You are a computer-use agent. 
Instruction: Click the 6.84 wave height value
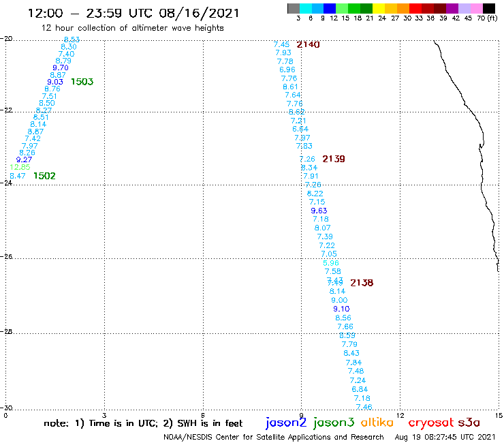tap(360, 389)
